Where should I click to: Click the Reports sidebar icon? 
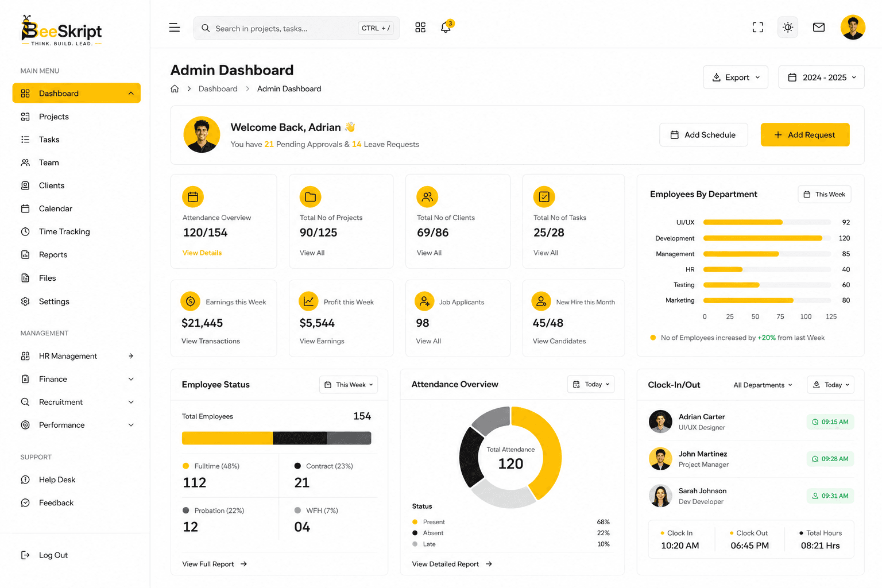coord(25,254)
